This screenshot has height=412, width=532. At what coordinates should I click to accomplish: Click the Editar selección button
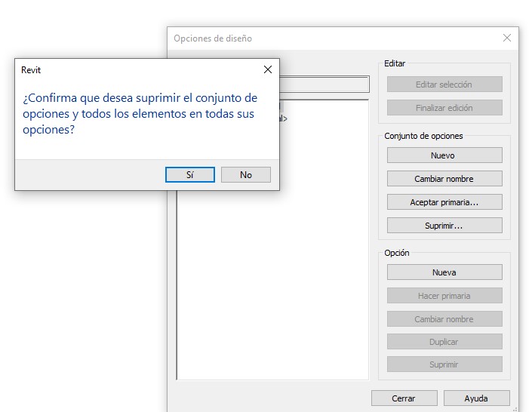[444, 85]
